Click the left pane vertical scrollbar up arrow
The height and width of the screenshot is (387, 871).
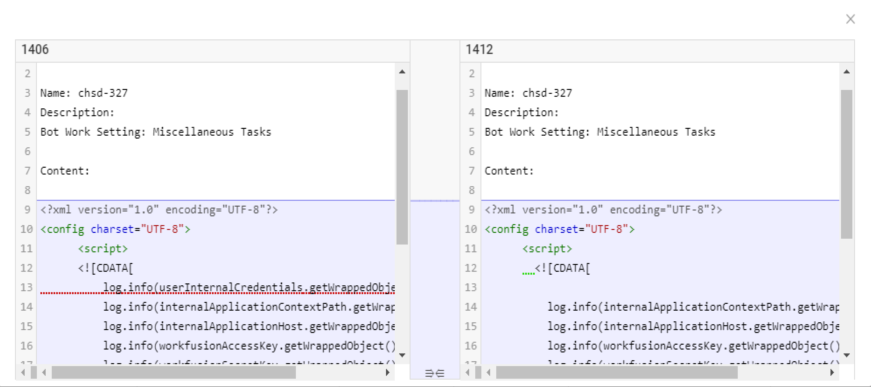pos(402,72)
